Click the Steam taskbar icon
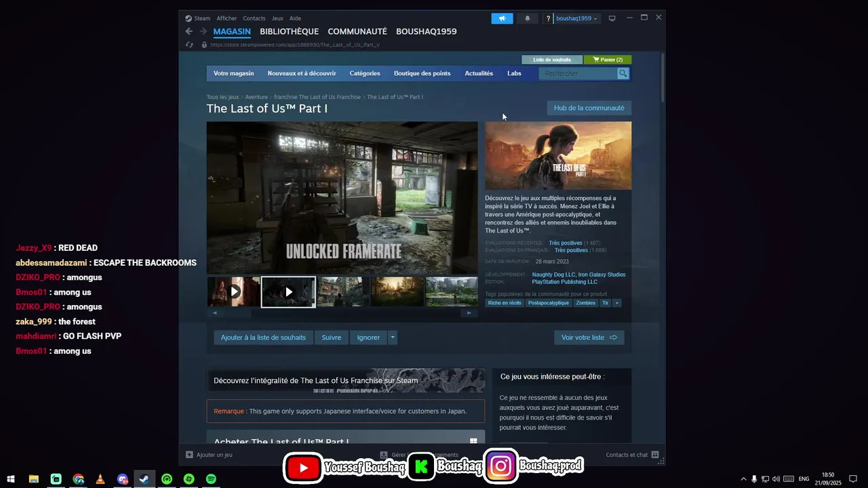 144,479
